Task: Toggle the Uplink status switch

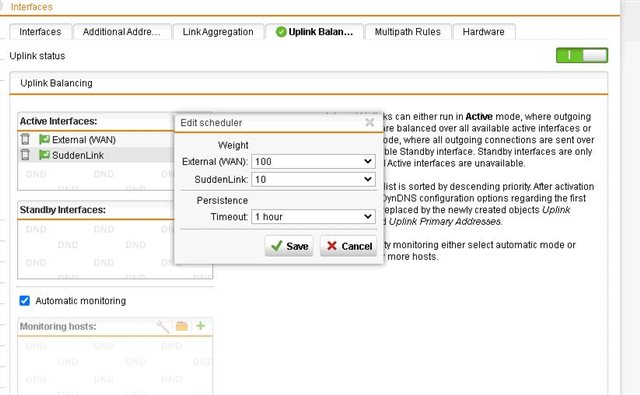Action: [582, 55]
